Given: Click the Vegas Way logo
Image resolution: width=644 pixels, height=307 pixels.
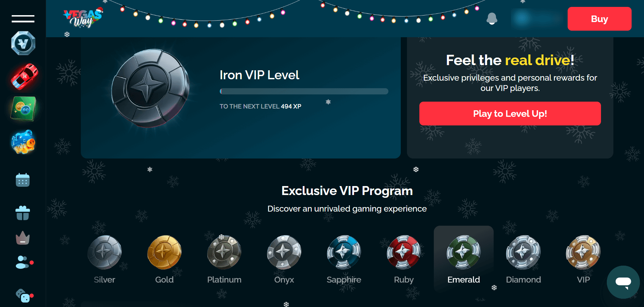Looking at the screenshot, I should point(83,18).
